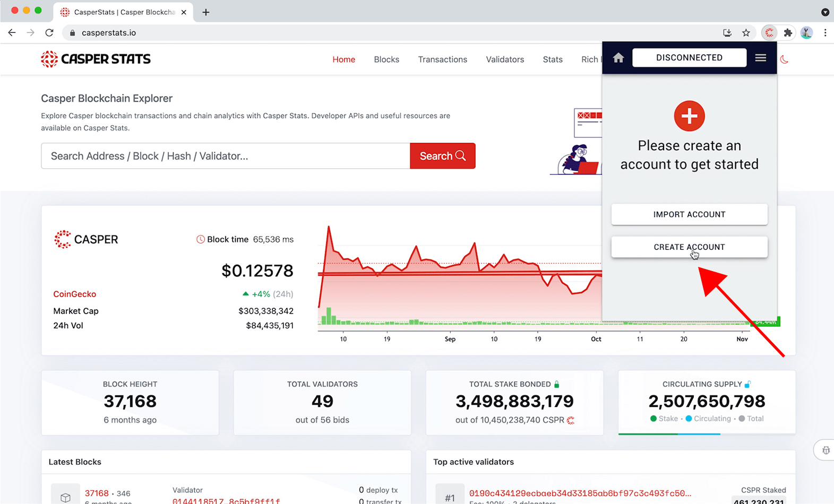Click the $0.12578 price value
The width and height of the screenshot is (834, 504).
(x=257, y=271)
